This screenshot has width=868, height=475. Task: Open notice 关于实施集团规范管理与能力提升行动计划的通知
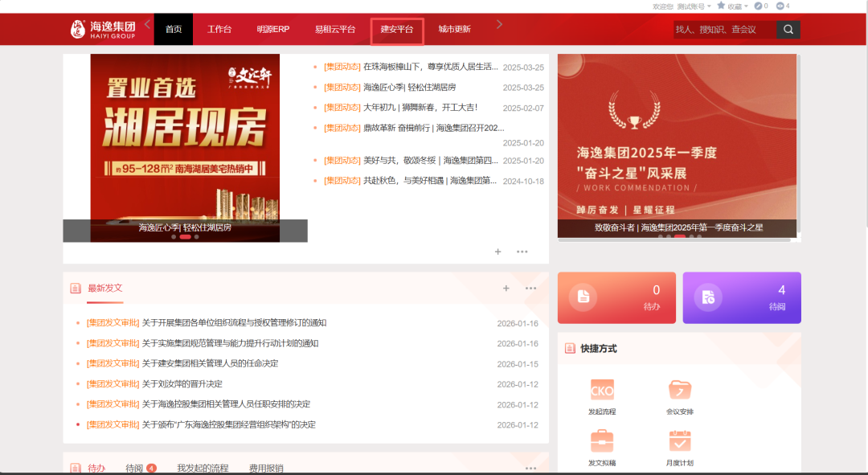[x=231, y=343]
